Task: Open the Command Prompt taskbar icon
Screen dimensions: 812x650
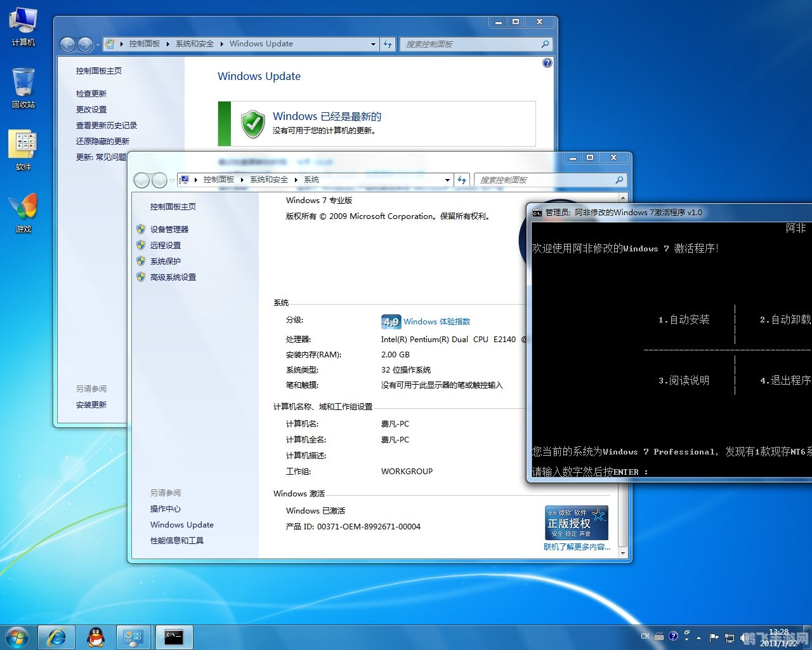Action: [174, 637]
